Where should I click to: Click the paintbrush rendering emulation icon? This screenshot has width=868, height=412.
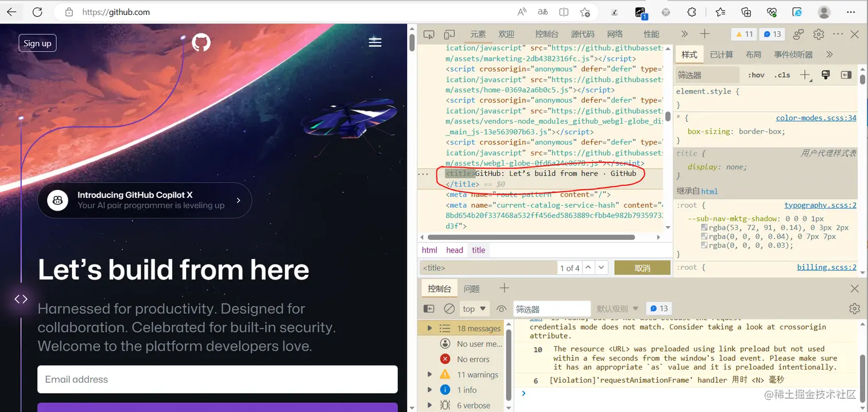826,75
